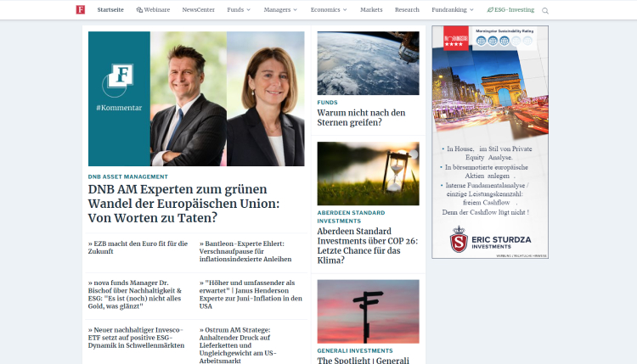Open the Janus Henderson Juni-Inflation article
Image resolution: width=637 pixels, height=364 pixels.
pos(251,294)
